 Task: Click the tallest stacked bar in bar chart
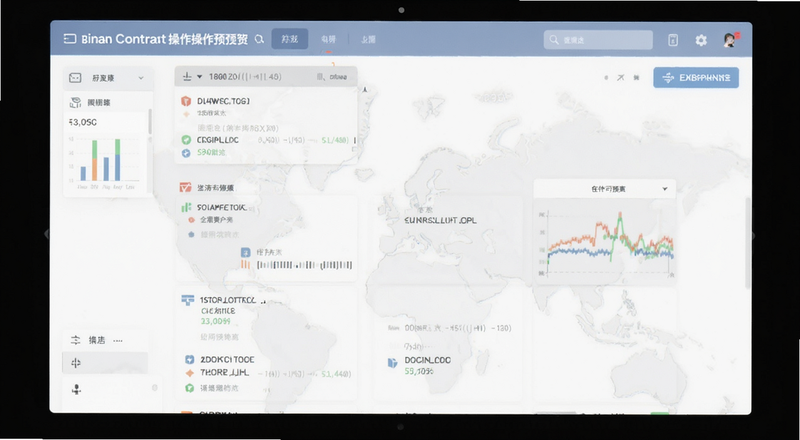click(117, 160)
